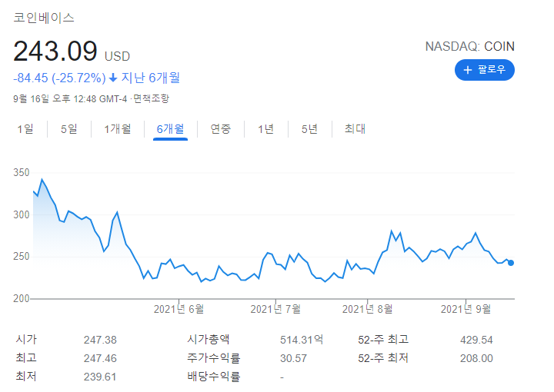Select the 6개월 chart tab
554x392 pixels.
[x=170, y=129]
